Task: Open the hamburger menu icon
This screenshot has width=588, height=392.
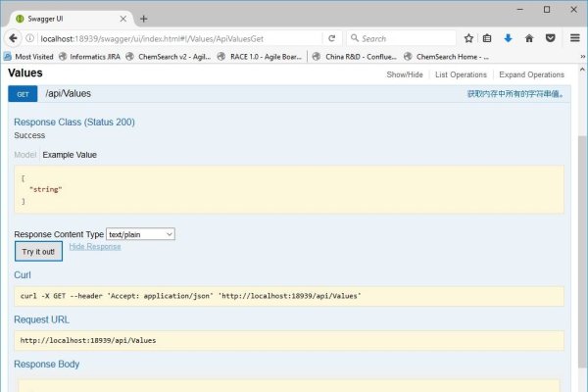Action: (x=575, y=38)
